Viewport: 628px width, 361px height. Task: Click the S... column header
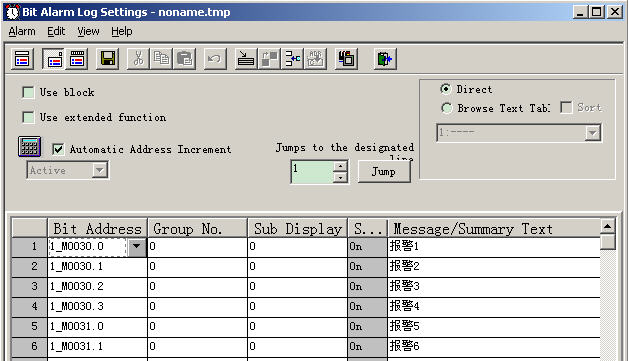pyautogui.click(x=368, y=229)
